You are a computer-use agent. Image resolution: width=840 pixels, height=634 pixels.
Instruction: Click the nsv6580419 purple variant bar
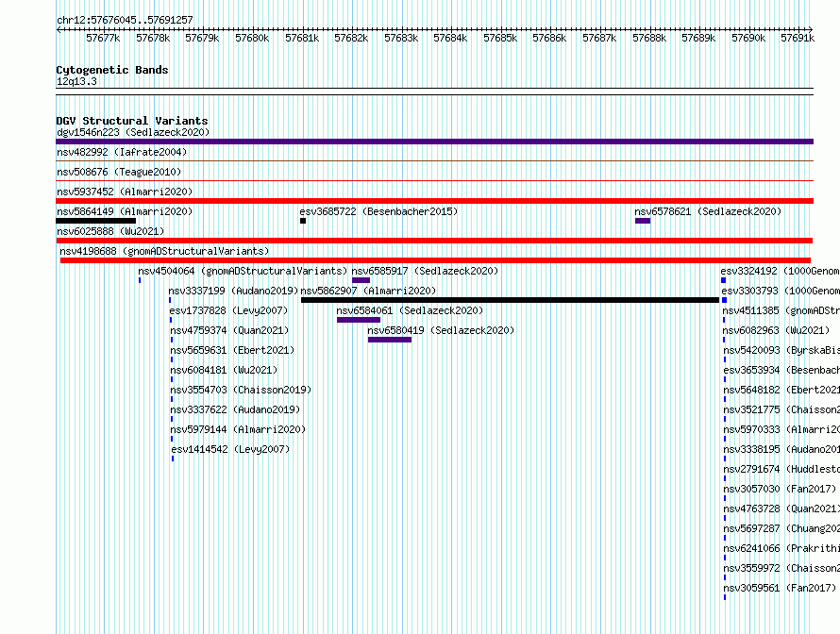(390, 340)
